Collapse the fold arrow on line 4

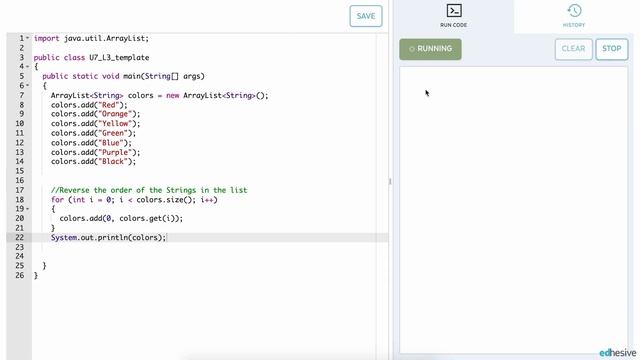tap(28, 67)
